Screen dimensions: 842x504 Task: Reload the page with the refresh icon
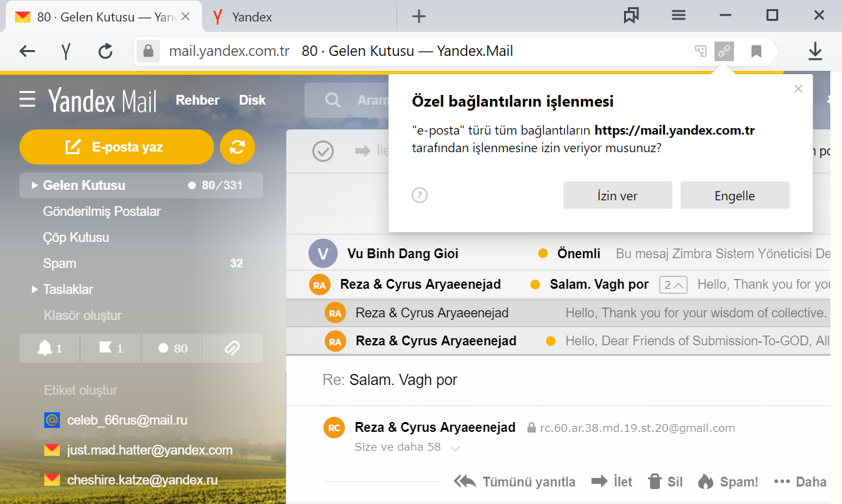[x=105, y=51]
